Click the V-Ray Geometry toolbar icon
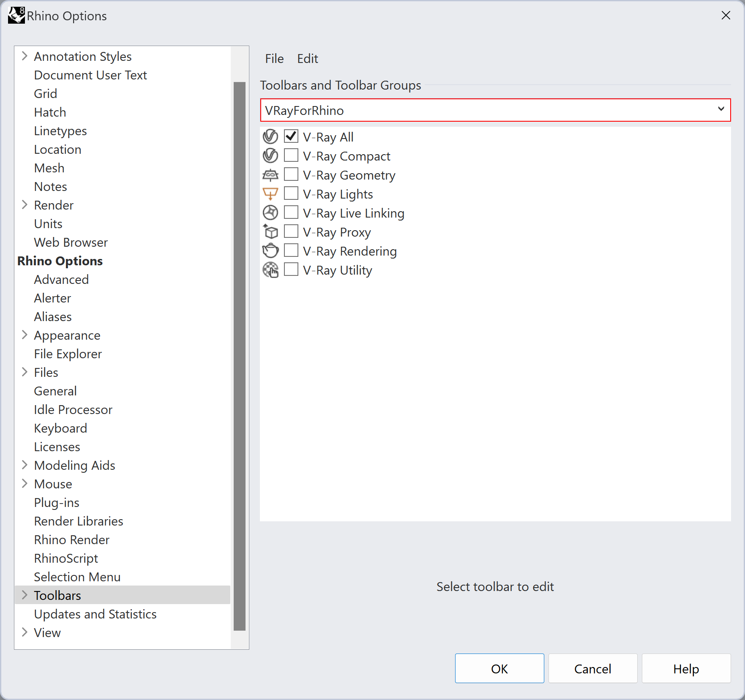745x700 pixels. coord(270,175)
